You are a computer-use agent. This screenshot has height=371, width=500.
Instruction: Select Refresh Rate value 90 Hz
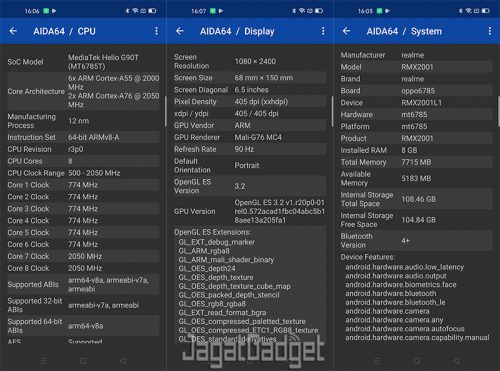[x=244, y=149]
